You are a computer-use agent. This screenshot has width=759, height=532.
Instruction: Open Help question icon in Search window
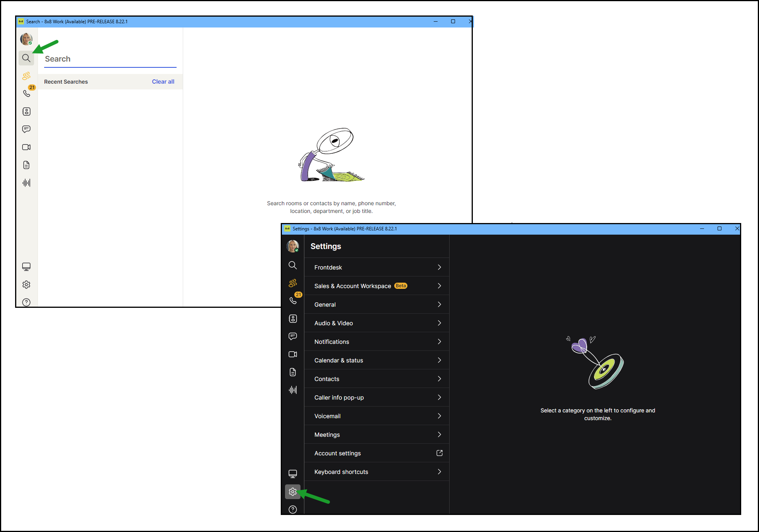[26, 302]
